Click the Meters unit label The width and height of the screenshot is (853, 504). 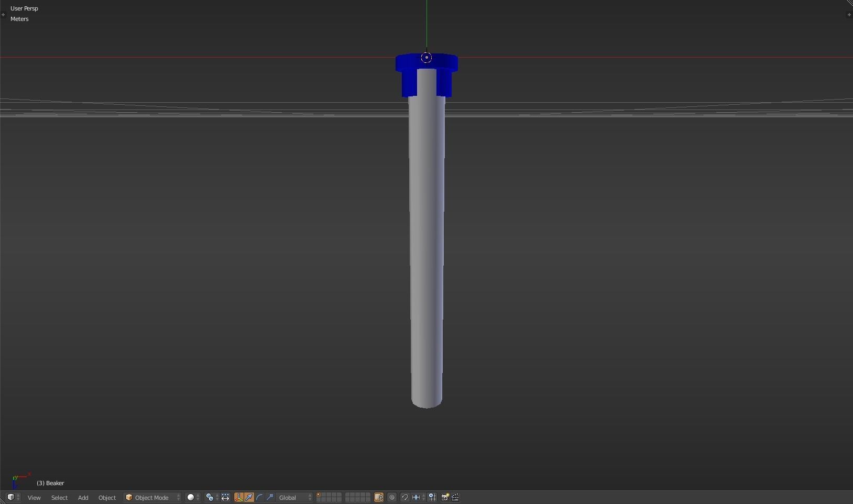pyautogui.click(x=19, y=19)
